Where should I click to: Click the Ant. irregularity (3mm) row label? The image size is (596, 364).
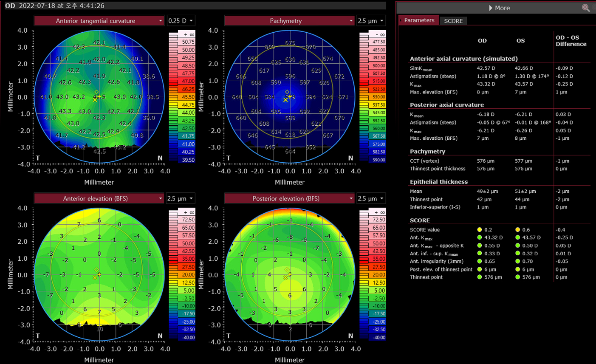click(x=436, y=262)
